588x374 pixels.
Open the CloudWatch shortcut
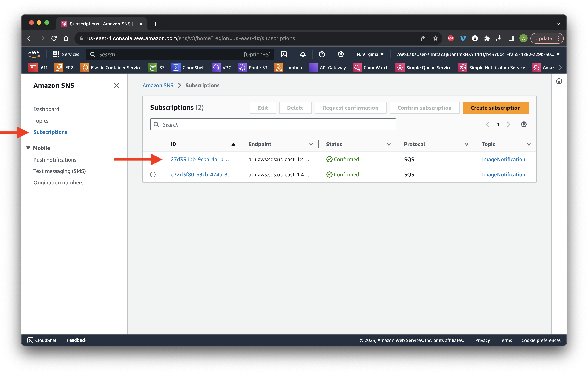coord(371,68)
